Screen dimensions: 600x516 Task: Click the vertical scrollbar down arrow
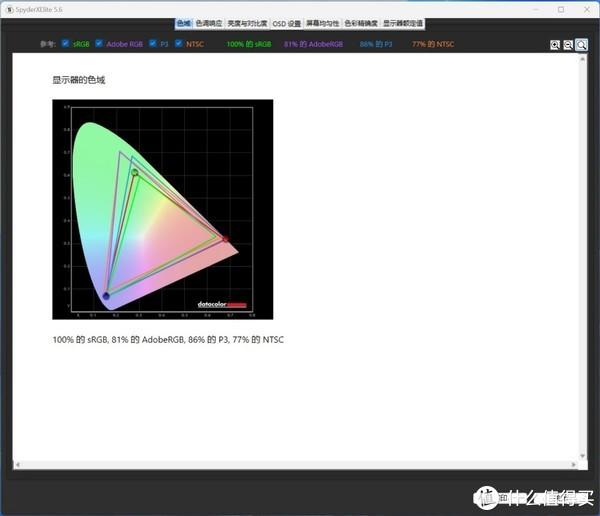click(583, 456)
